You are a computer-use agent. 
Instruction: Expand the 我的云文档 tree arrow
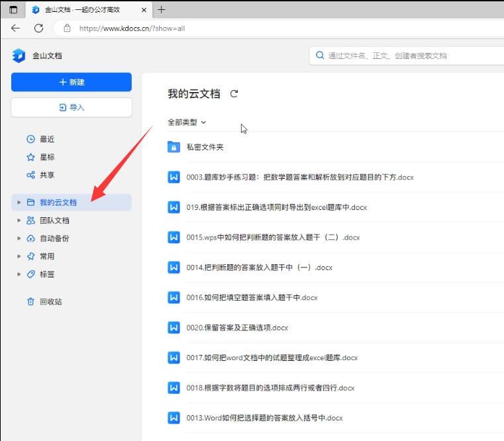(x=19, y=202)
